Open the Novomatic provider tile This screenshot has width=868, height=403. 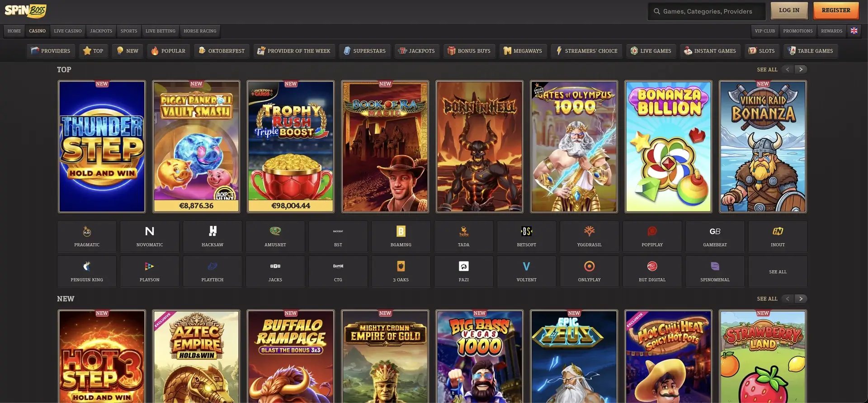(150, 237)
